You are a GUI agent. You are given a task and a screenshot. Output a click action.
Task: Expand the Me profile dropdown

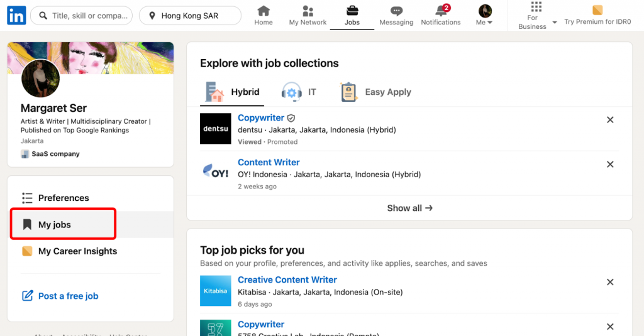pos(484,16)
